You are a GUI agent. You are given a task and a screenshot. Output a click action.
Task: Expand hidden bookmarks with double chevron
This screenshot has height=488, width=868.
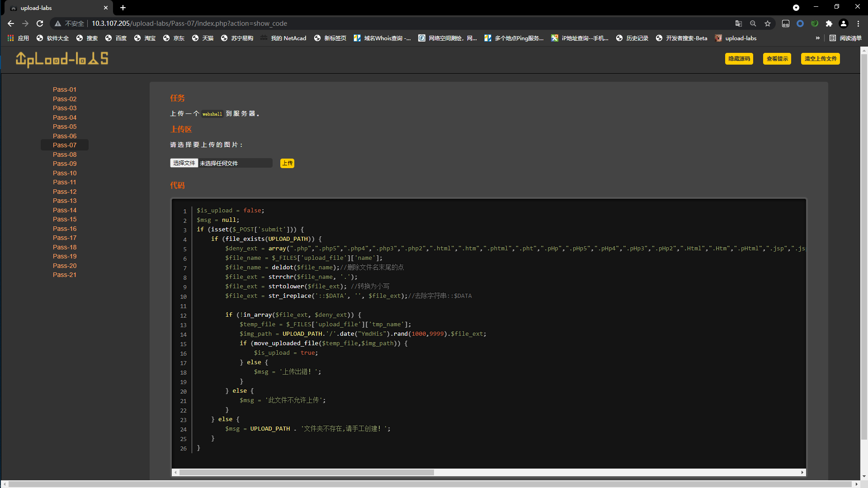[817, 38]
